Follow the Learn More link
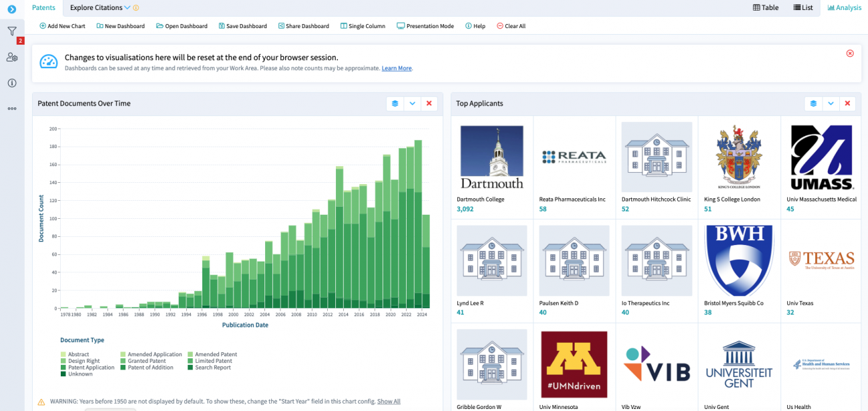Screen dimensions: 868x411 point(397,68)
